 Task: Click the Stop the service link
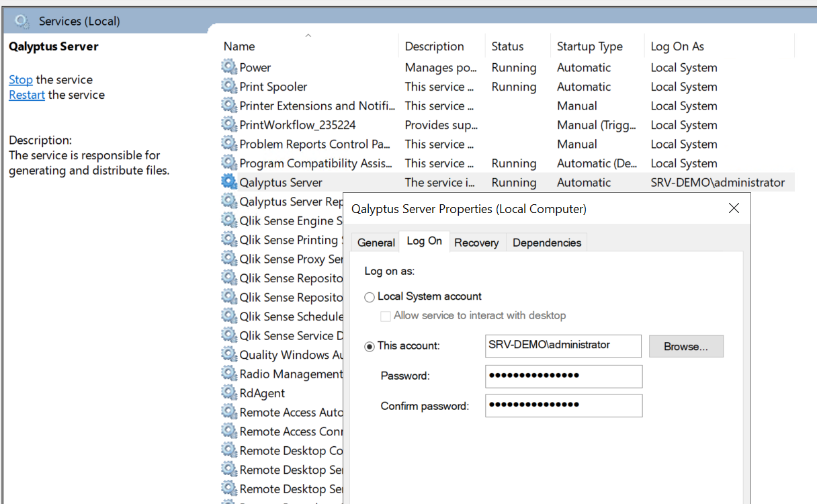point(20,79)
